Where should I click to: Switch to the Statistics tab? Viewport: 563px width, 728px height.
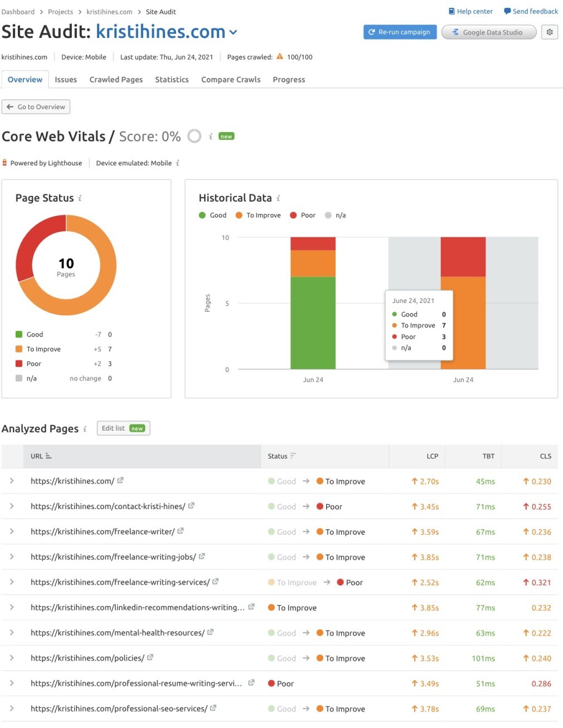pos(172,80)
